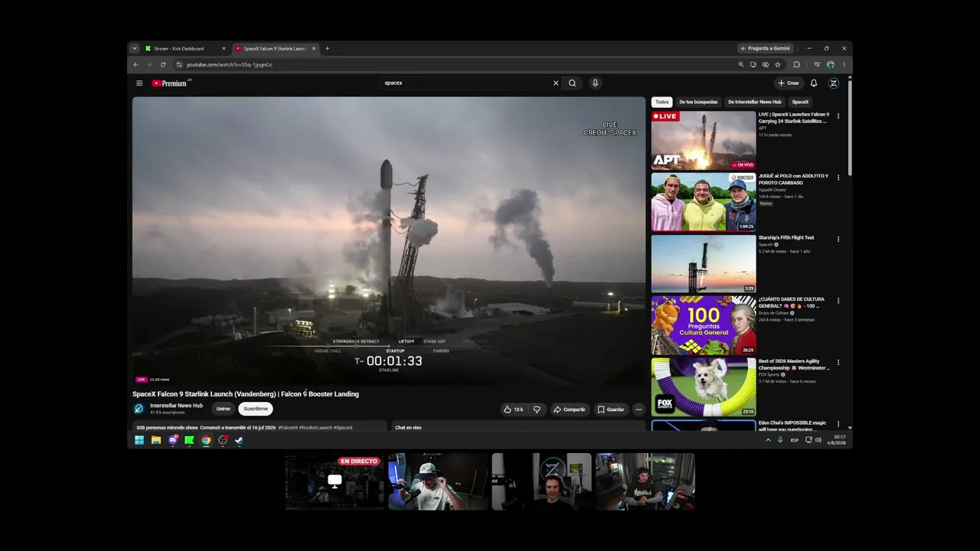Screen dimensions: 980x551
Task: Select the SpaceX filter chip
Action: [800, 102]
